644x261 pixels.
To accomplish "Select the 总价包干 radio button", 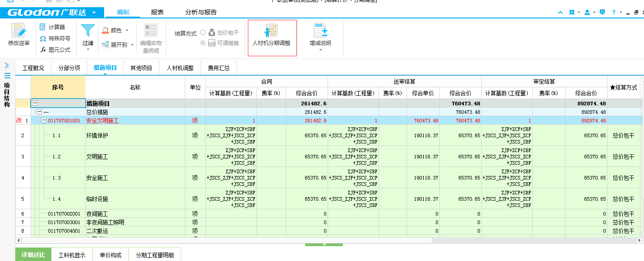I will click(203, 33).
